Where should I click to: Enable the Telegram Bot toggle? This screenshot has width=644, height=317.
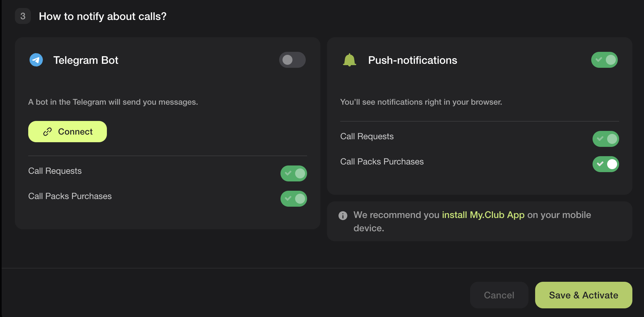coord(292,60)
